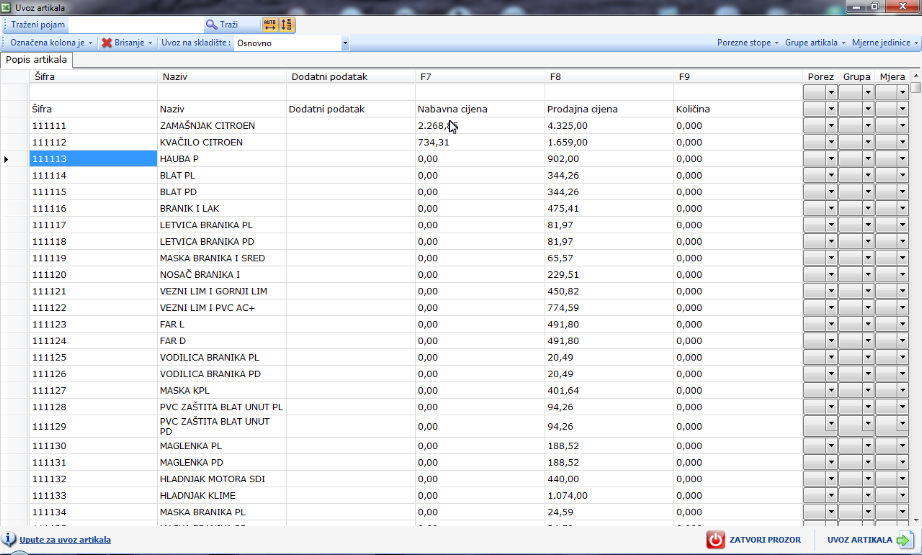Image resolution: width=922 pixels, height=555 pixels.
Task: Open Upute za uvoz artikala link
Action: click(x=65, y=540)
